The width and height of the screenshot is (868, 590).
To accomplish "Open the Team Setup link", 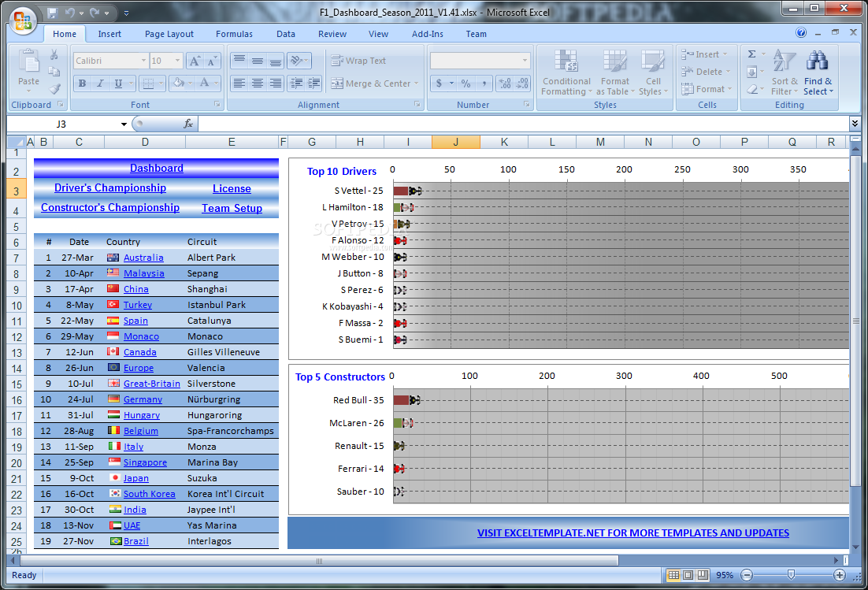I will (x=232, y=209).
